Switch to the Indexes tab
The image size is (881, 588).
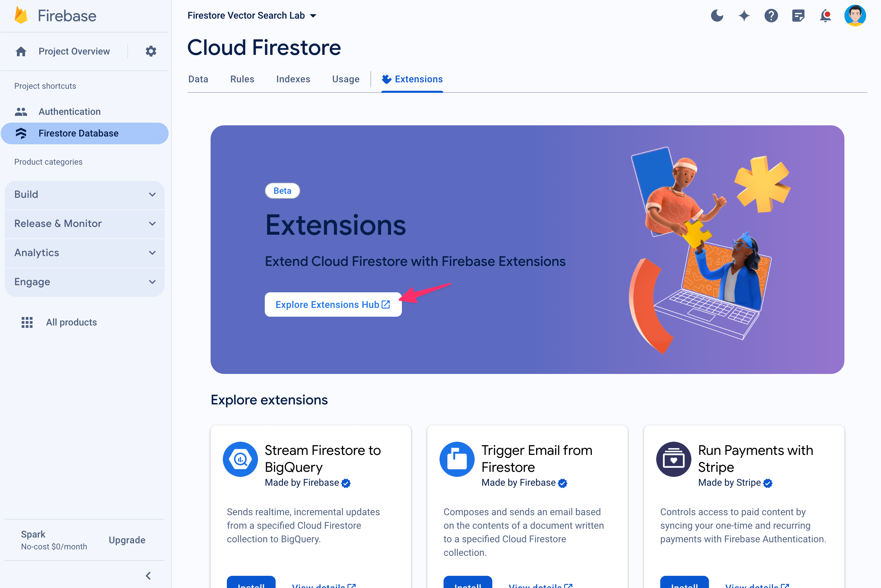point(293,79)
